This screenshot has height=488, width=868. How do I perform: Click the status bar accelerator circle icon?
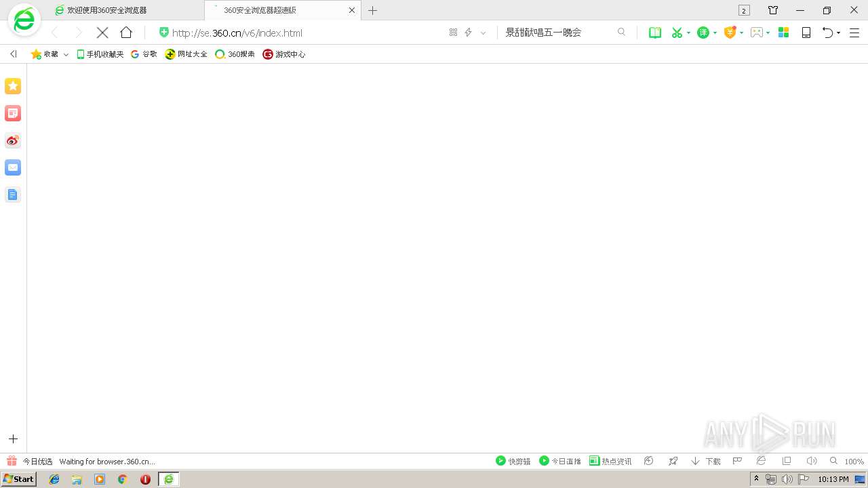pos(648,461)
